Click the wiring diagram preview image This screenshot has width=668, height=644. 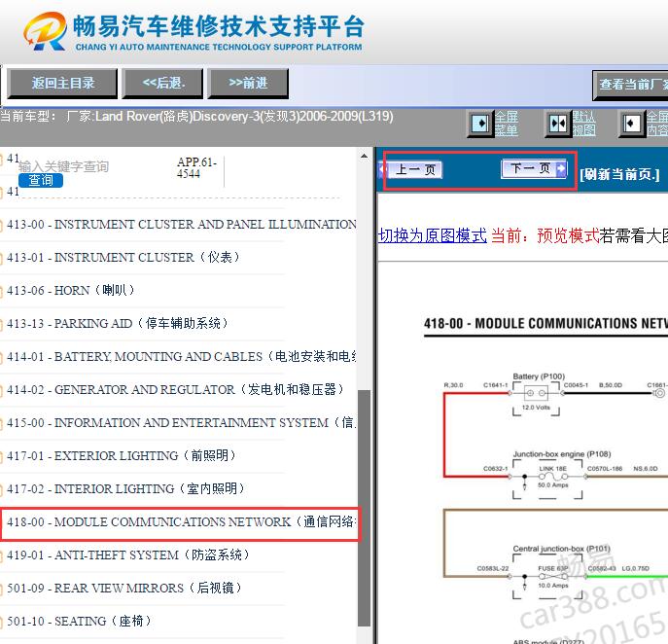[x=545, y=478]
